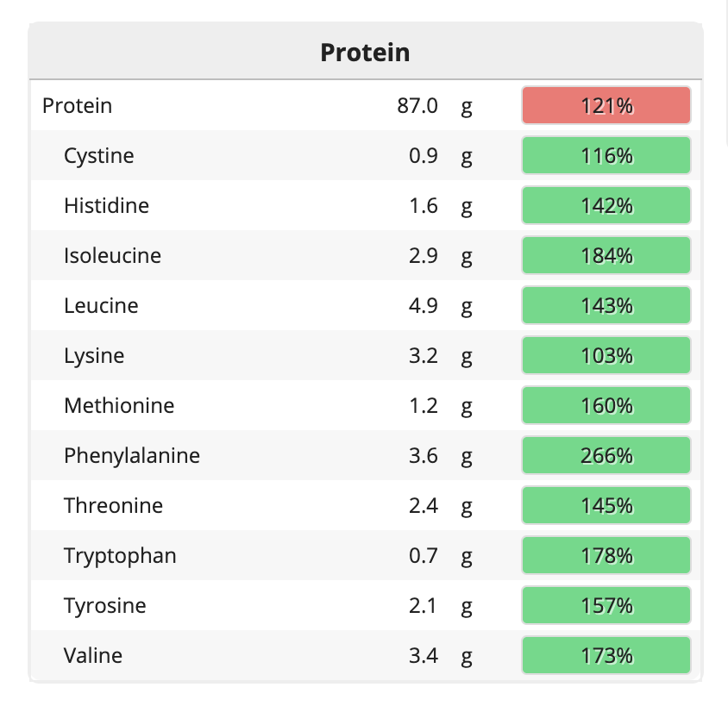The image size is (728, 712).
Task: Click the Cystine 116% progress bar
Action: pyautogui.click(x=606, y=155)
